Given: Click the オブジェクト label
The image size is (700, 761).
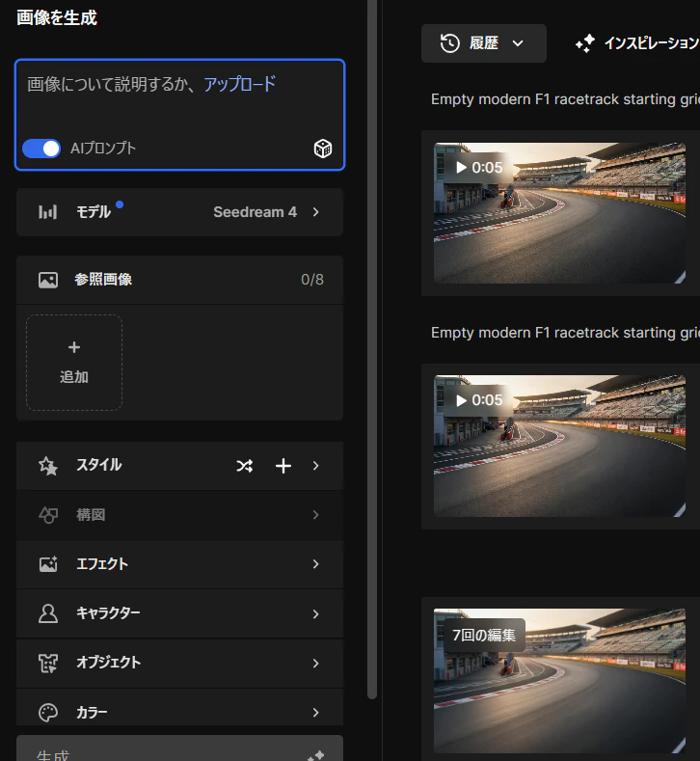Looking at the screenshot, I should [x=109, y=663].
